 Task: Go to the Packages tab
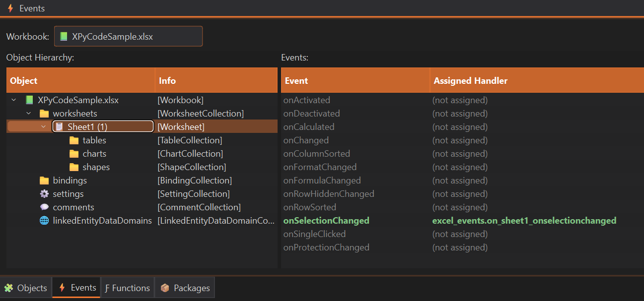[x=185, y=288]
